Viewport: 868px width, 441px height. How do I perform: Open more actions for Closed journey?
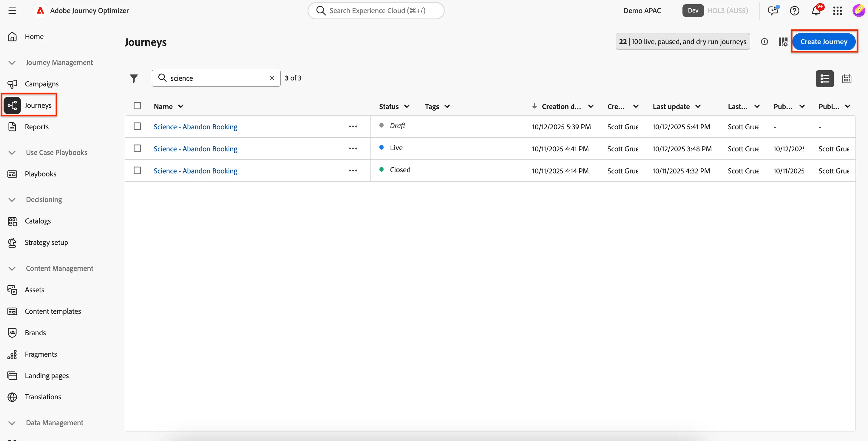[353, 171]
